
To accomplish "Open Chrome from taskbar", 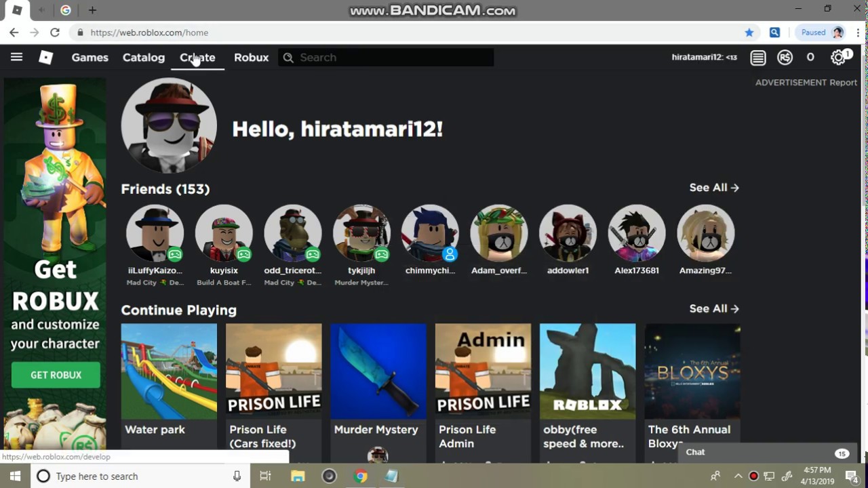I will click(x=361, y=476).
